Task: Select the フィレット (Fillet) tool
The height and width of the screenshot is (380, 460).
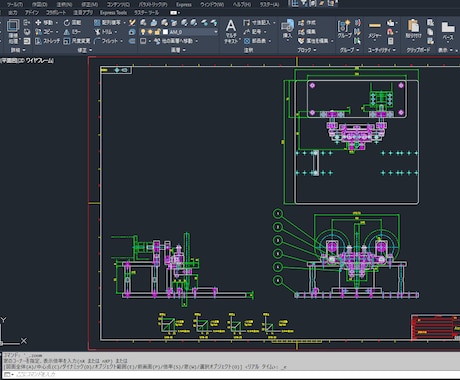Action: click(x=106, y=41)
